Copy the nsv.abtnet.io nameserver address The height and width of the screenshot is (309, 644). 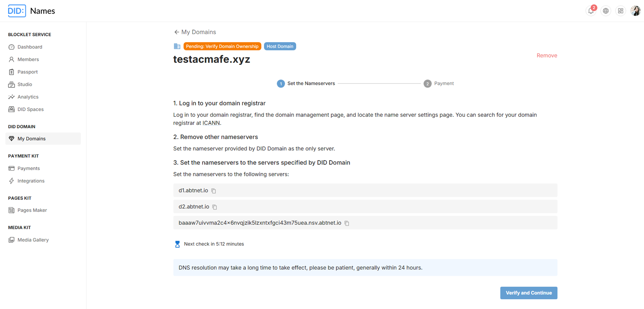347,223
